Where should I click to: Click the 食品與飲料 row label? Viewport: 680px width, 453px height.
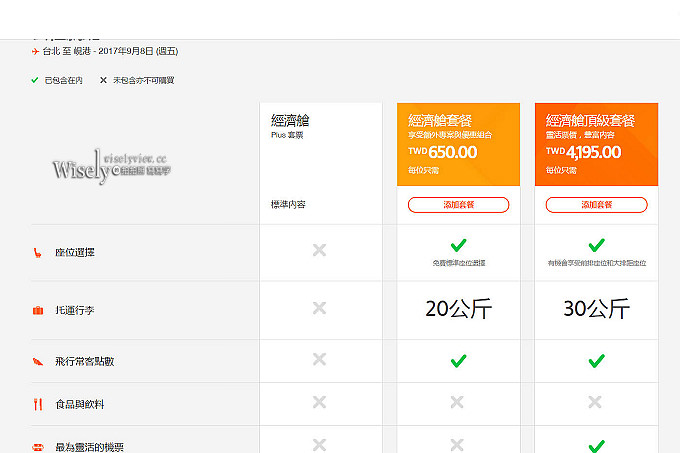(x=80, y=404)
